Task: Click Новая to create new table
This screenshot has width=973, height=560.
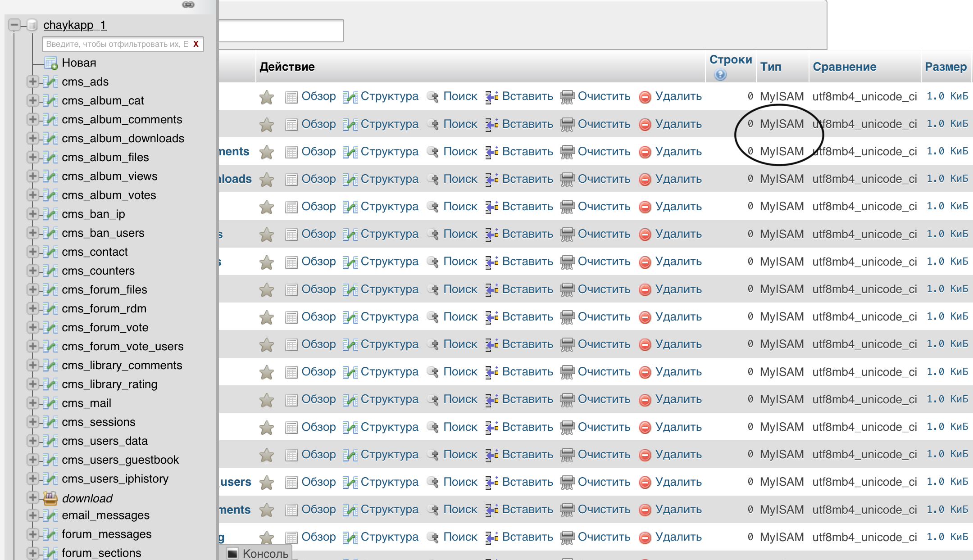Action: pyautogui.click(x=79, y=63)
